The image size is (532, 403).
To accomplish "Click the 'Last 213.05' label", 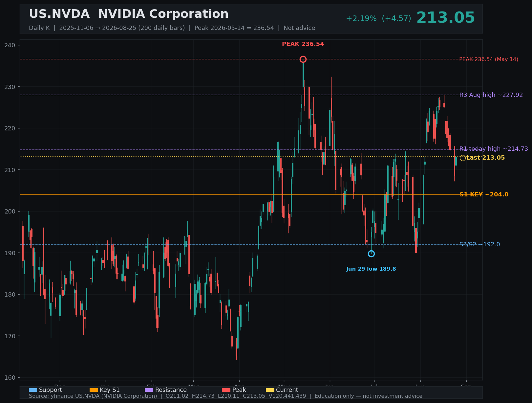I will coord(485,158).
